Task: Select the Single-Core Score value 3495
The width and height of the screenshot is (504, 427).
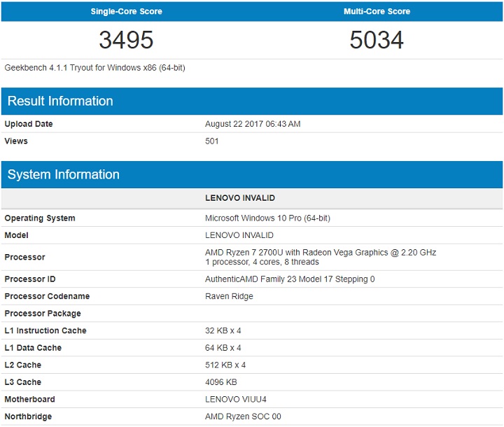Action: (126, 40)
